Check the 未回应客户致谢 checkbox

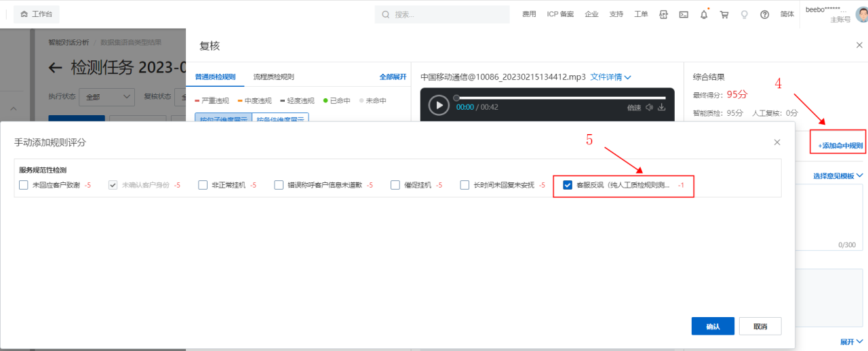point(24,185)
